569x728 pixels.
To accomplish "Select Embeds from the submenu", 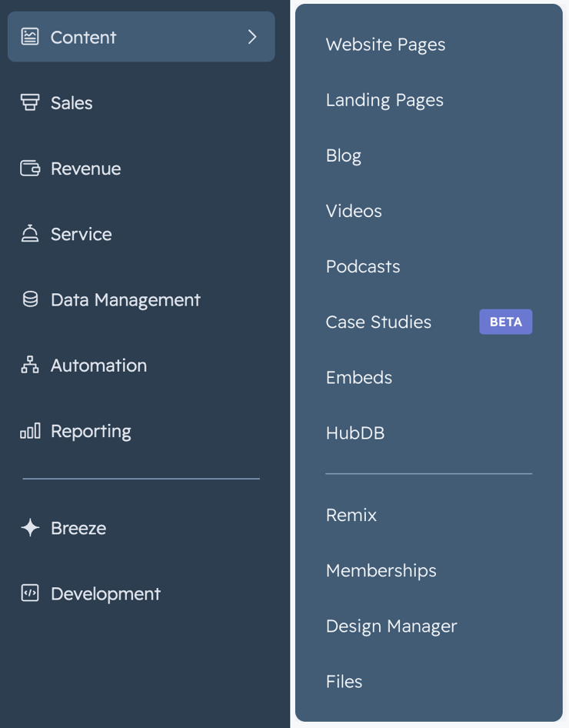I will point(359,377).
